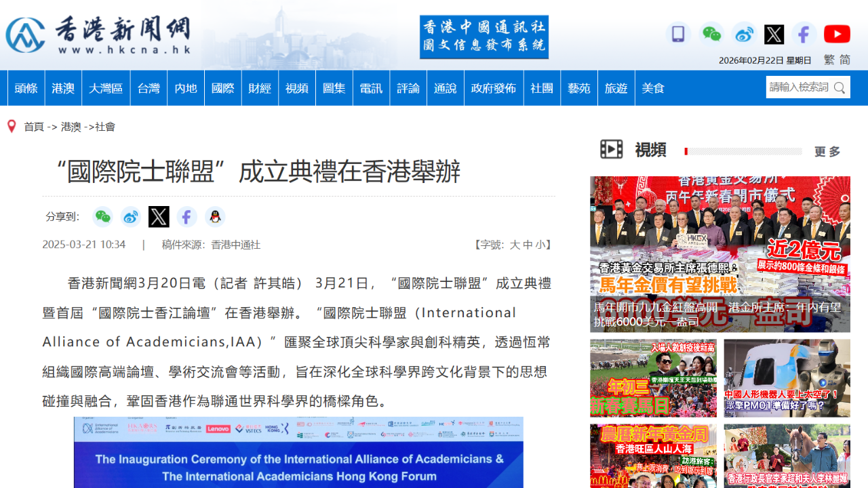
Task: Share article via QQ penguin icon
Action: 215,217
